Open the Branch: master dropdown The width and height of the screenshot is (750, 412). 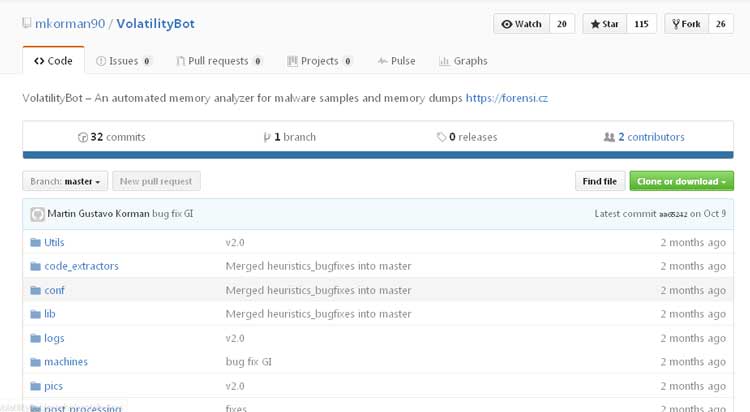point(65,181)
